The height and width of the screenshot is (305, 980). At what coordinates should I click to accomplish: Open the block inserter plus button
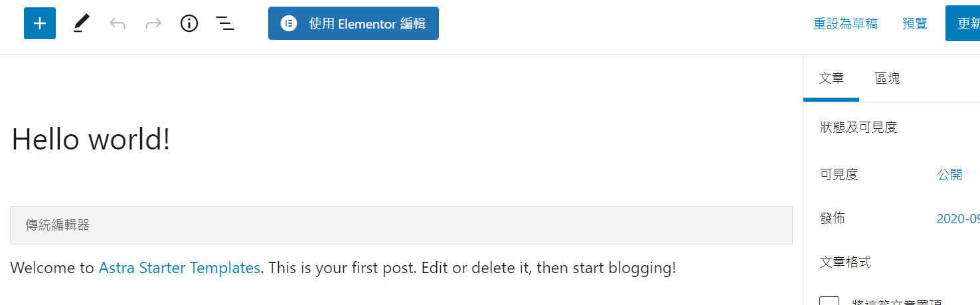40,24
